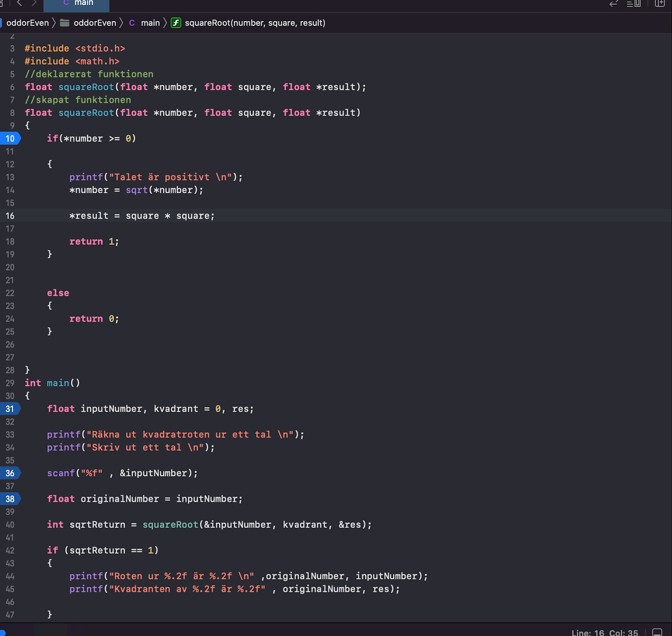Place cursor on the sqrt function call
The image size is (672, 636).
pos(136,190)
